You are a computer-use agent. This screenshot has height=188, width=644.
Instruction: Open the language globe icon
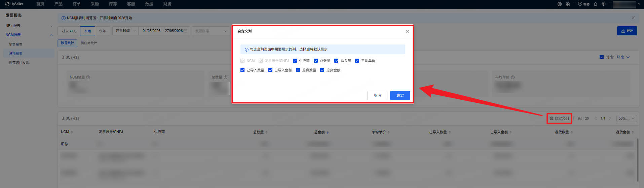click(x=560, y=4)
